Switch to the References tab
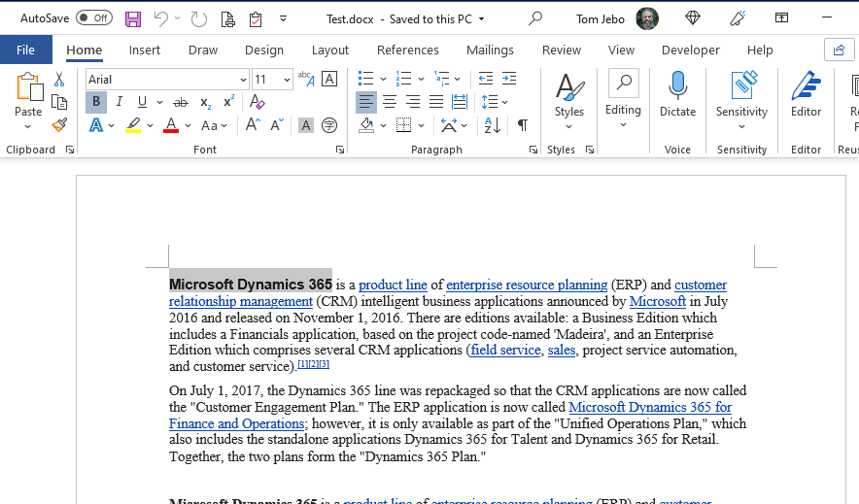 (408, 50)
